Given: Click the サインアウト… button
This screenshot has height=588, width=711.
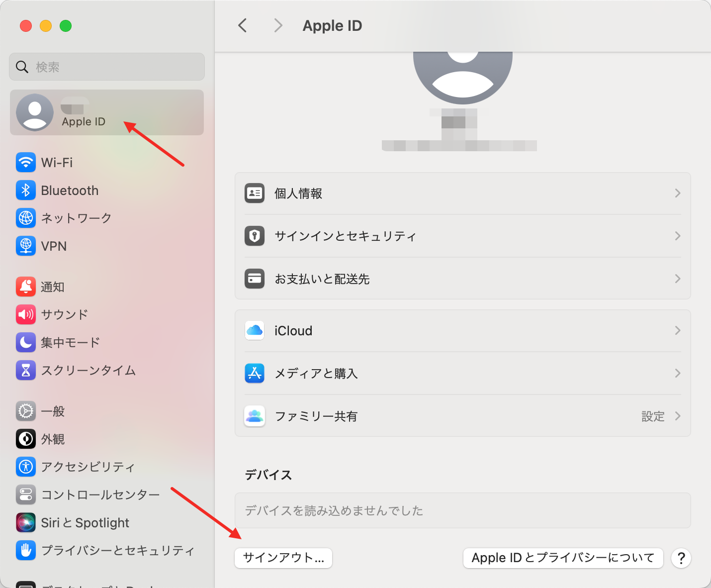Looking at the screenshot, I should pyautogui.click(x=283, y=558).
